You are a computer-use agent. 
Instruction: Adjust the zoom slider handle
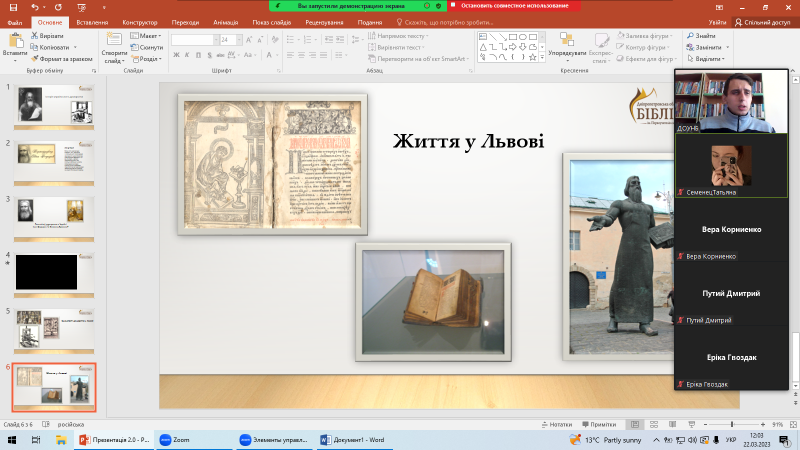[x=732, y=424]
